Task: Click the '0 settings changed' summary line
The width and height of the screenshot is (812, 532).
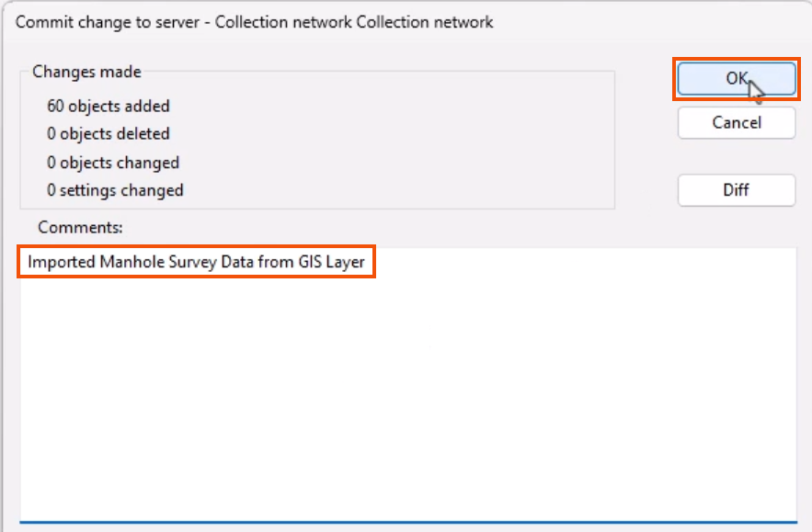Action: click(113, 190)
